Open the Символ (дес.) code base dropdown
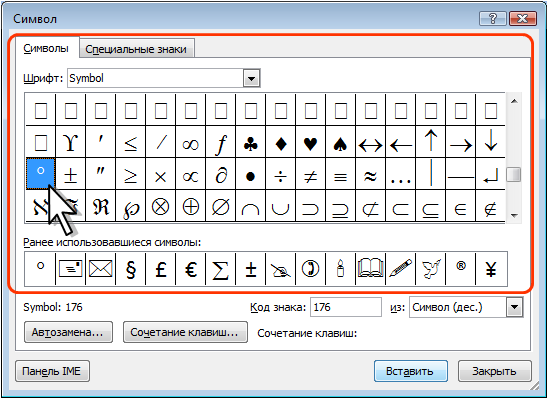 [514, 307]
